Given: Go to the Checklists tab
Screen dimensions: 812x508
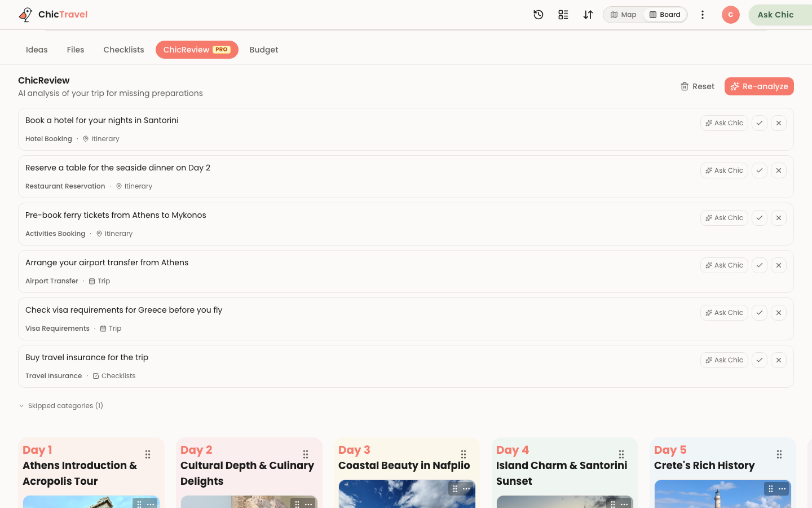Looking at the screenshot, I should coord(123,50).
